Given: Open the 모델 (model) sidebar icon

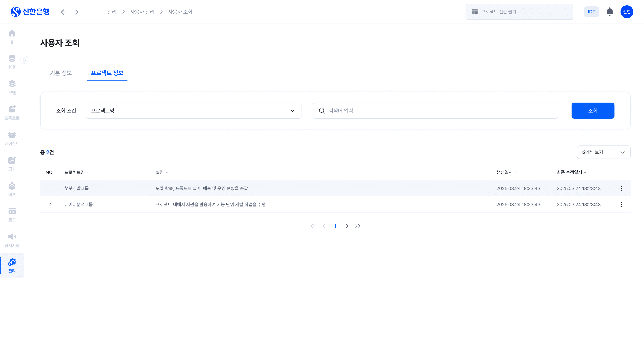Looking at the screenshot, I should click(x=12, y=87).
